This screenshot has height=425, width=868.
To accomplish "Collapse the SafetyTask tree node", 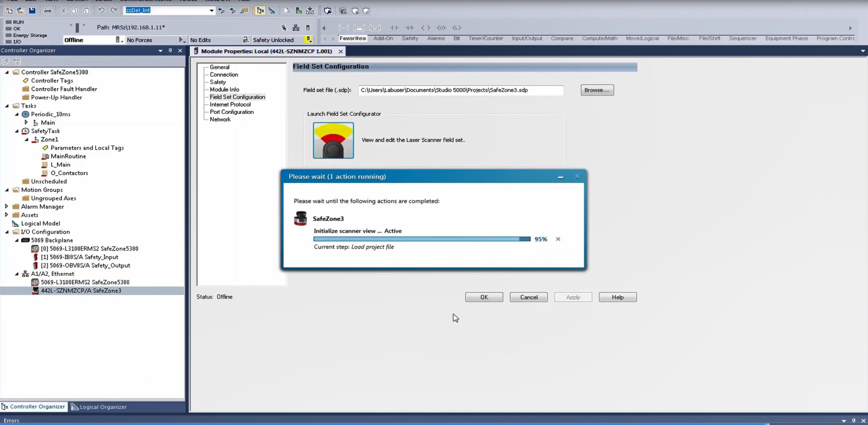I will tap(17, 131).
